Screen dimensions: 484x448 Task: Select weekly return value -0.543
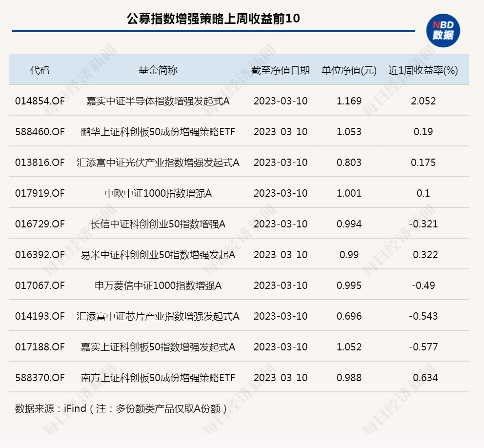(423, 316)
